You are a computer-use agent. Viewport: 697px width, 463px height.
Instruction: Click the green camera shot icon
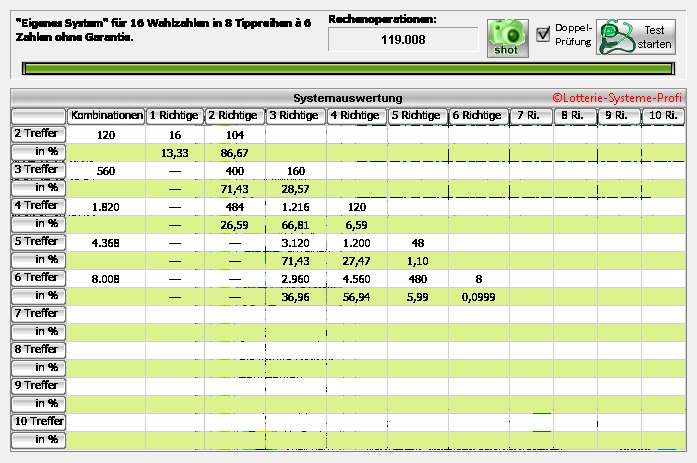click(507, 37)
